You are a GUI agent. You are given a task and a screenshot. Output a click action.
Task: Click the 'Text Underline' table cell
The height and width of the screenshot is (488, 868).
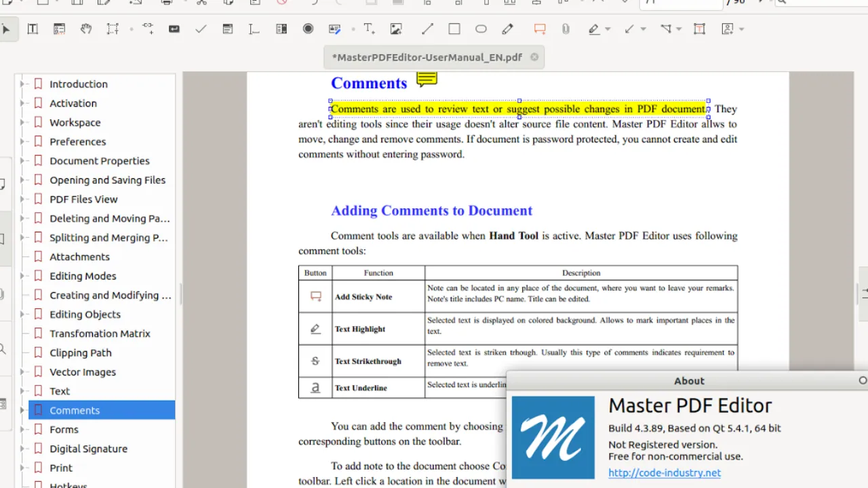click(378, 388)
